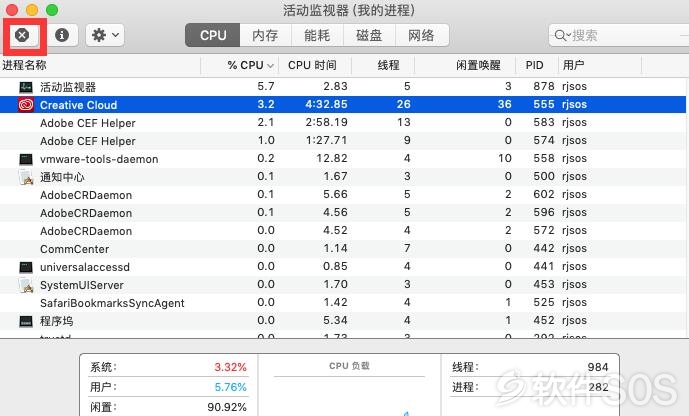The height and width of the screenshot is (416, 689).
Task: Click the 活动监视器 process icon
Action: click(x=26, y=87)
